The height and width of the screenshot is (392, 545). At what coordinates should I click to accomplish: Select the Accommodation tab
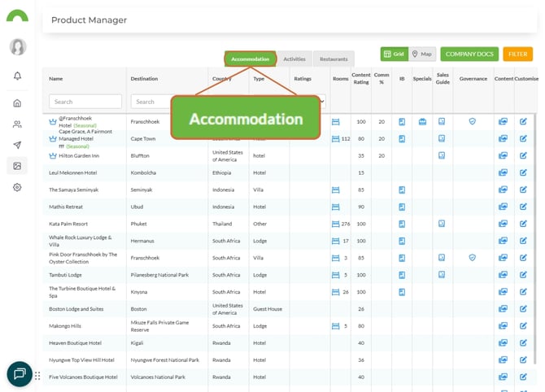(x=251, y=59)
